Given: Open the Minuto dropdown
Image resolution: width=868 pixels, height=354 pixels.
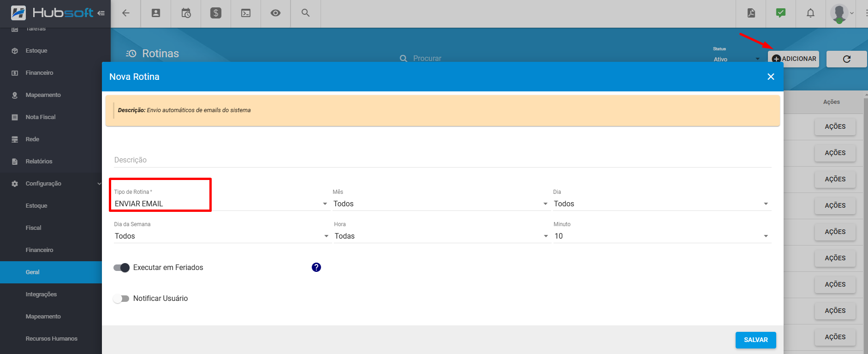Looking at the screenshot, I should coord(661,236).
